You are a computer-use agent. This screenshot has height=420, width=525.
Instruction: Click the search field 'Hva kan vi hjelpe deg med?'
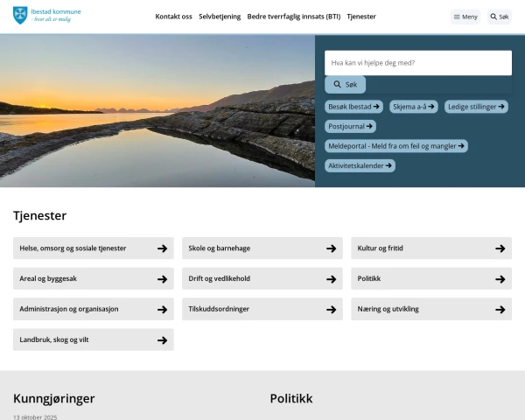point(417,63)
